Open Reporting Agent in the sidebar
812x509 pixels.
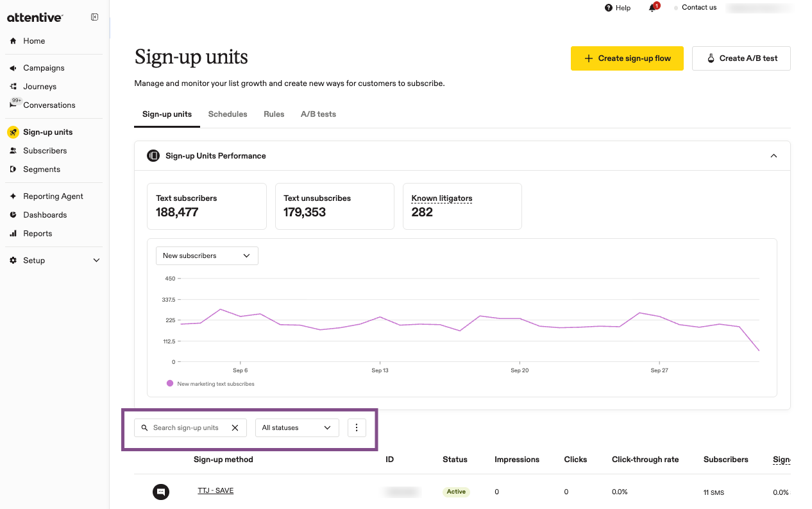tap(53, 196)
